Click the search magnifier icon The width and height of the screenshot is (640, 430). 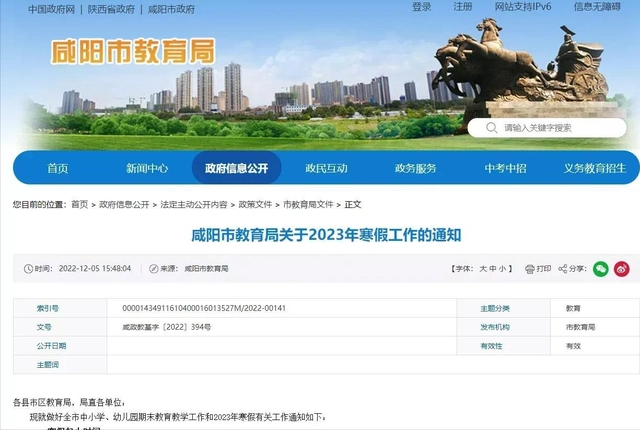[x=486, y=128]
